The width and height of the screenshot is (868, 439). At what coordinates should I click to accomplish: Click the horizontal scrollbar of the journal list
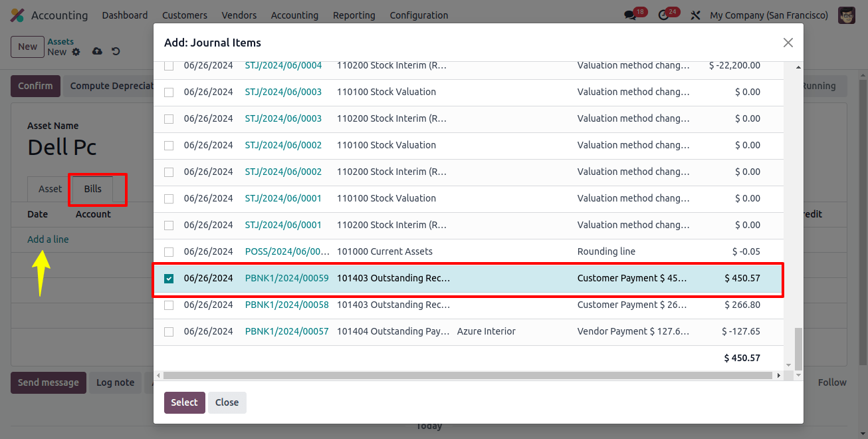pos(469,376)
